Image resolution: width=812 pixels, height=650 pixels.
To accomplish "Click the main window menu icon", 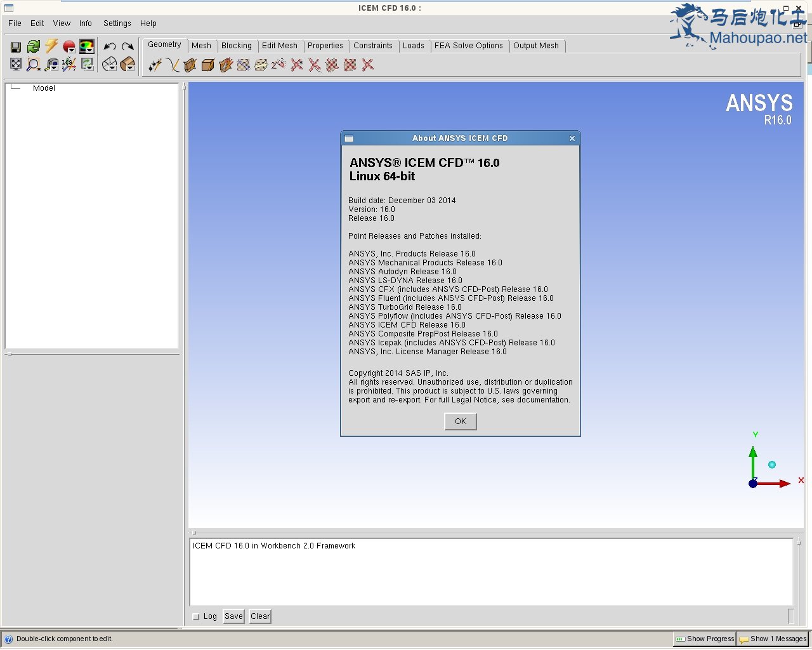I will point(9,8).
